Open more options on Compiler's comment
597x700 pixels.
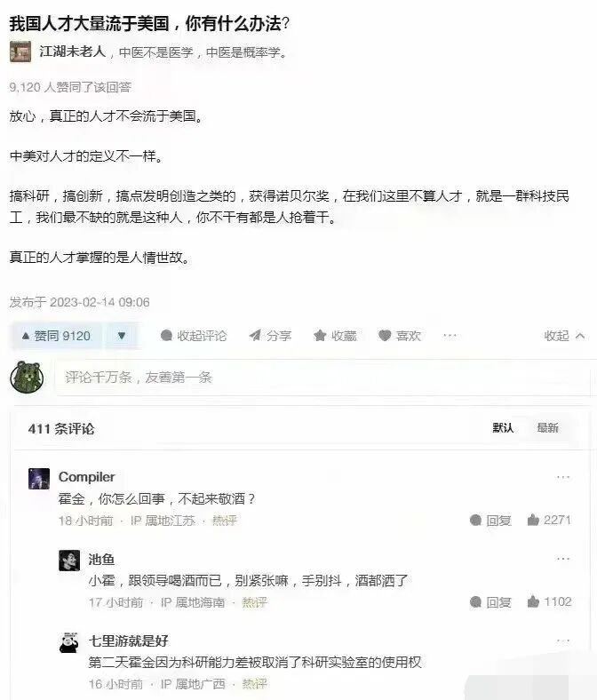click(x=563, y=477)
